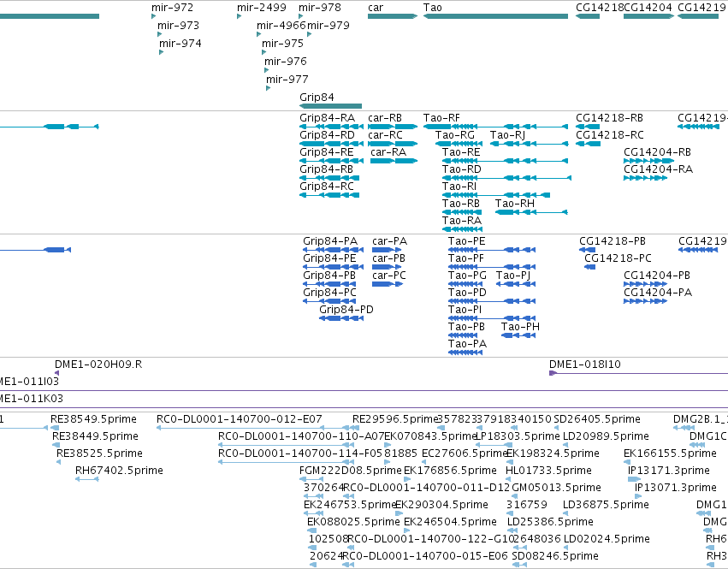Image resolution: width=728 pixels, height=569 pixels.
Task: Click the Tao-RI transcript
Action: (496, 195)
